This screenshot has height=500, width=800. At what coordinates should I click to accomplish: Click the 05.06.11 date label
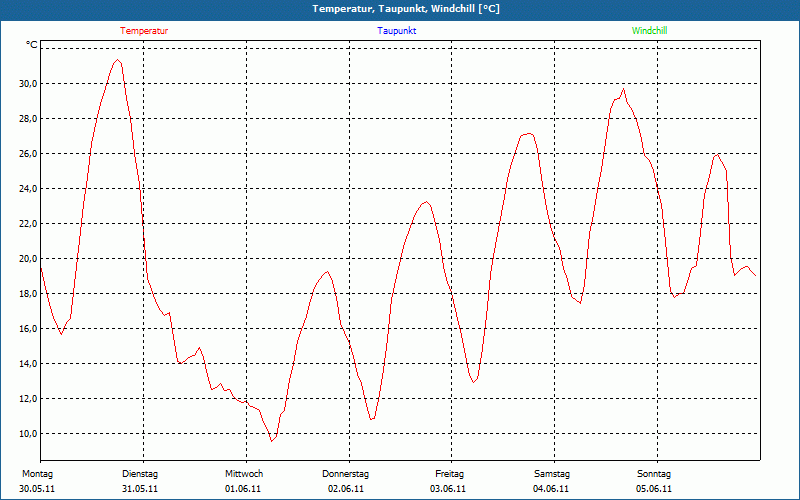click(x=654, y=489)
